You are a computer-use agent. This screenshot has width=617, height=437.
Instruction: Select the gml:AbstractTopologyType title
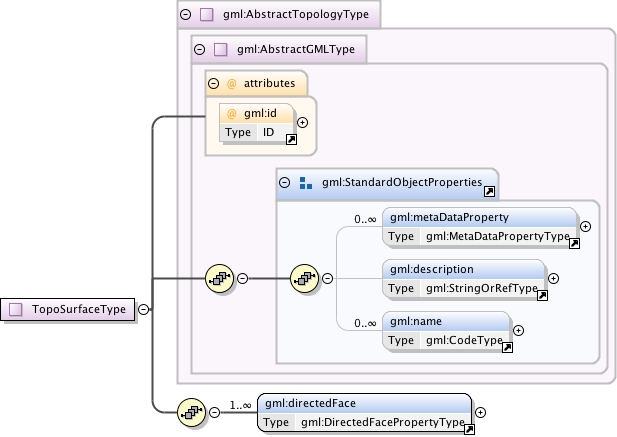tap(296, 15)
